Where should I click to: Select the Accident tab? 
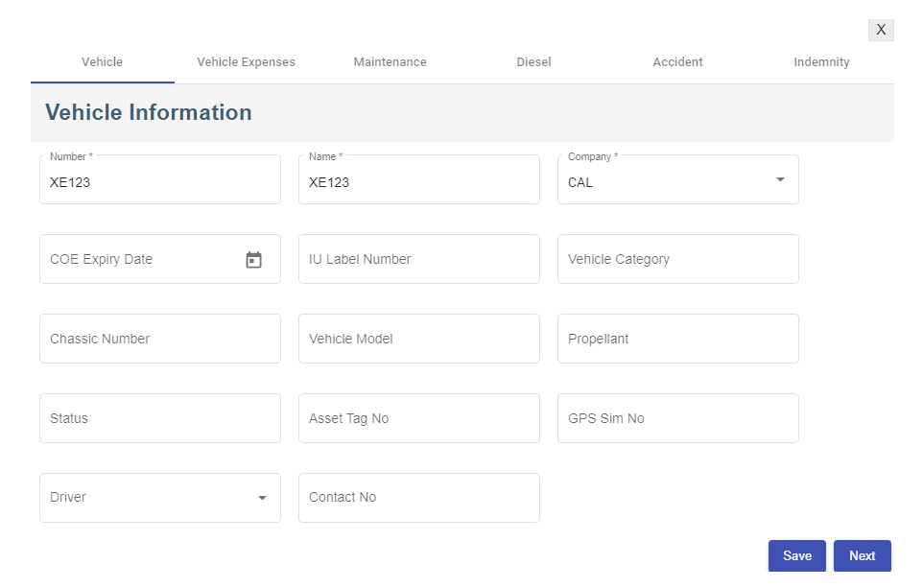coord(677,62)
